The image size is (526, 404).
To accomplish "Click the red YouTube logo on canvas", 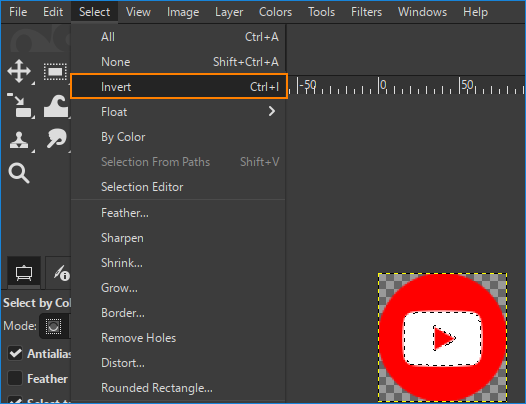I will [x=442, y=337].
